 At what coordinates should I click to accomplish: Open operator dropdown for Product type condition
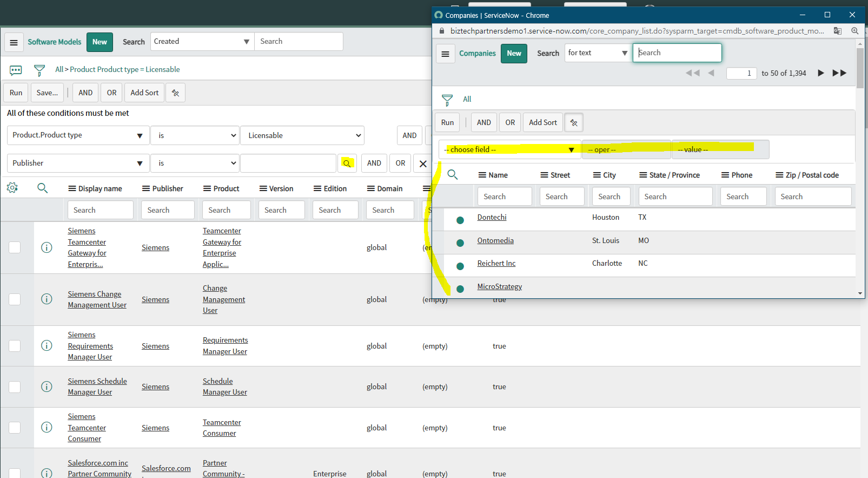[x=195, y=135]
